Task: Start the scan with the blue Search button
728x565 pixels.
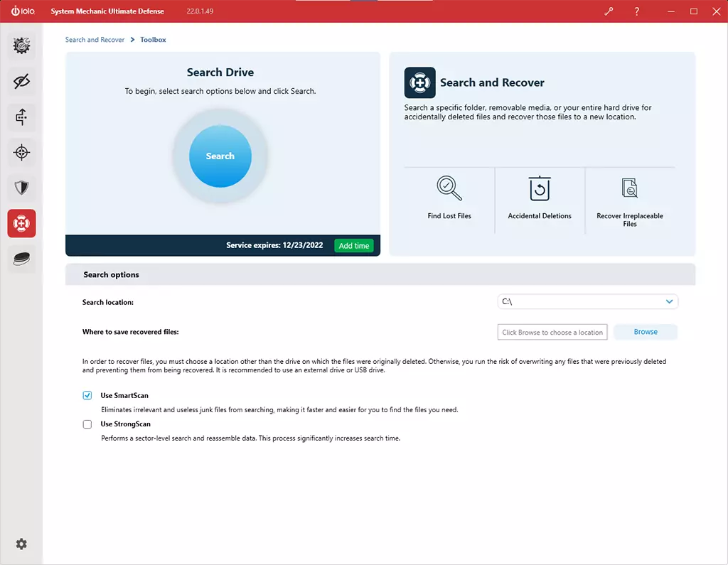Action: pos(220,156)
